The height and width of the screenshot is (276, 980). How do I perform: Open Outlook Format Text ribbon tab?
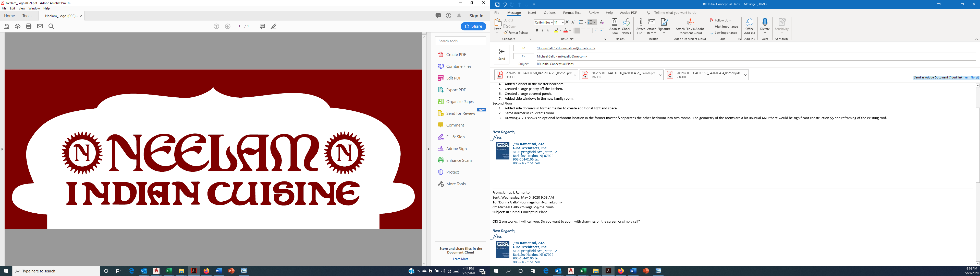pyautogui.click(x=571, y=13)
